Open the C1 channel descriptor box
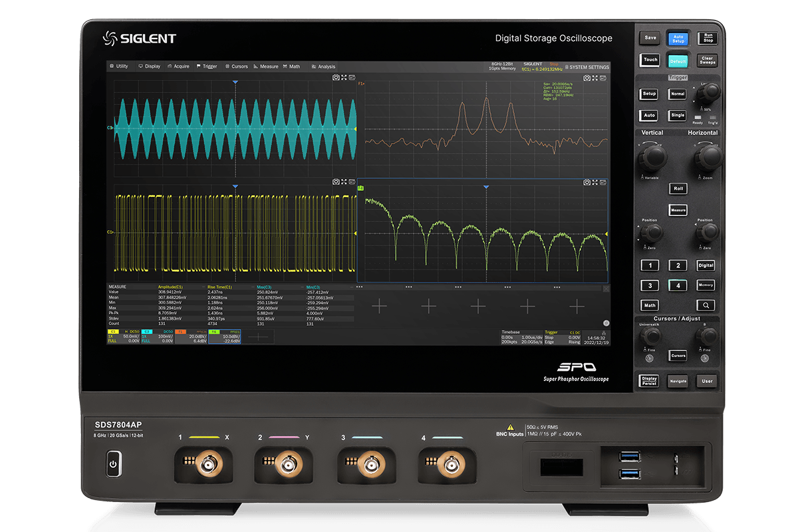The width and height of the screenshot is (798, 532). click(123, 336)
